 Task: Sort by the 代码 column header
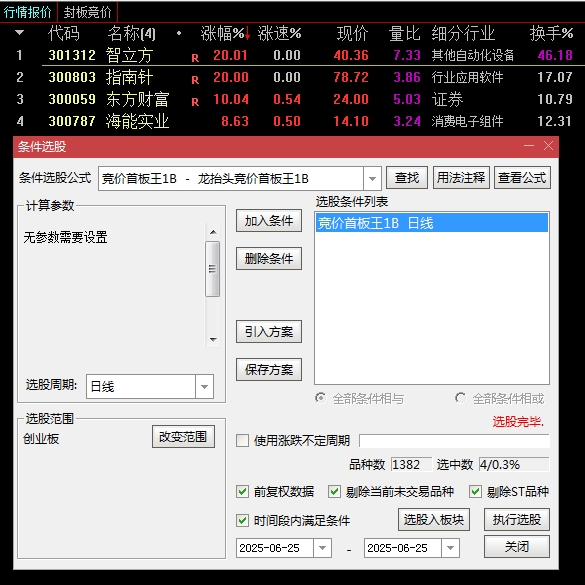[x=63, y=33]
